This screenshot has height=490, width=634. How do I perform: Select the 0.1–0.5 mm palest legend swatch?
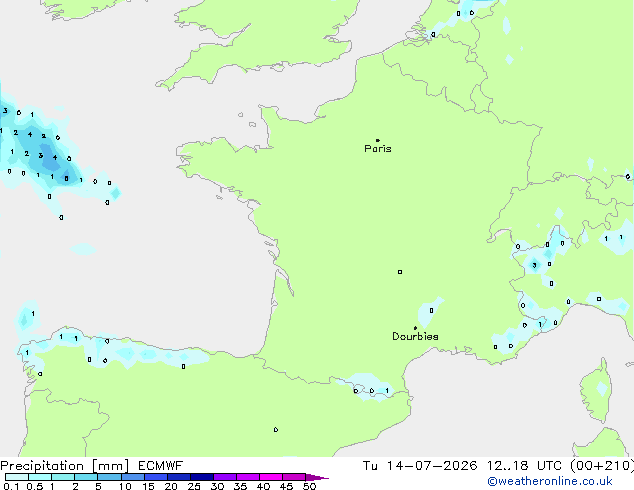pyautogui.click(x=17, y=477)
